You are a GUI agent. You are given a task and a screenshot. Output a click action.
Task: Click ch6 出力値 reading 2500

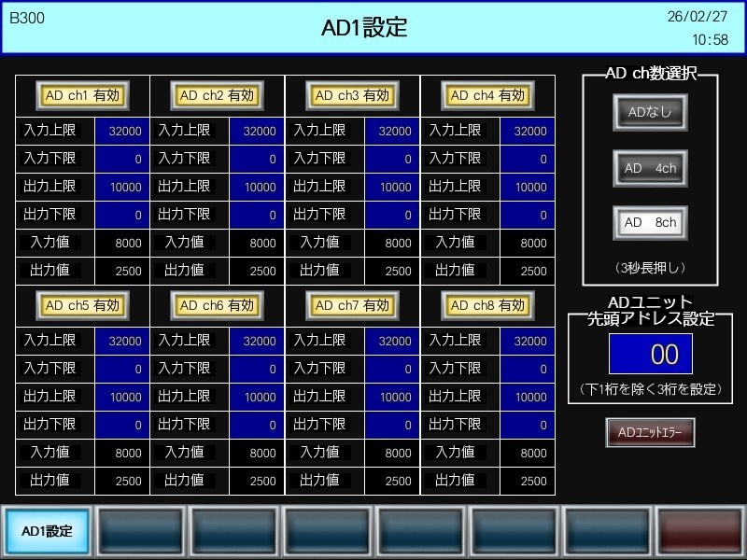click(257, 482)
